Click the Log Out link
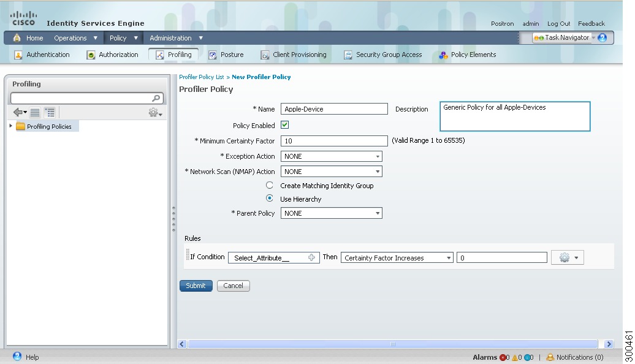Viewport: 635px width, 364px height. [x=558, y=23]
